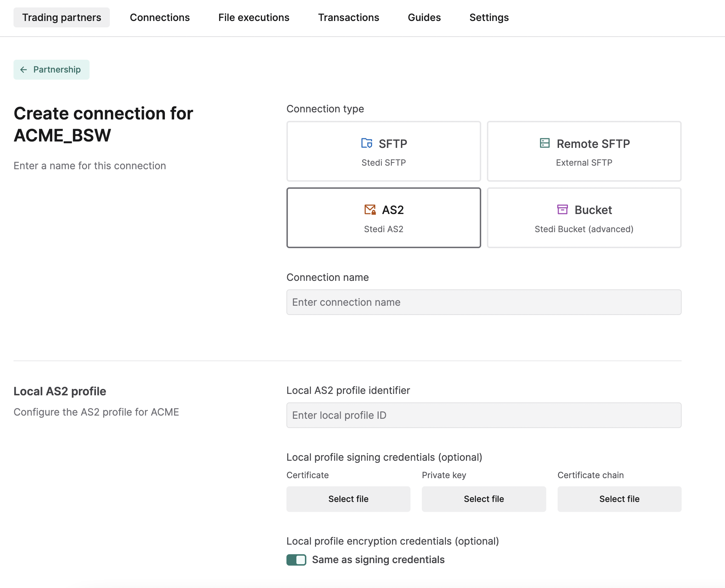Focus the Connection name input field

[x=484, y=302]
